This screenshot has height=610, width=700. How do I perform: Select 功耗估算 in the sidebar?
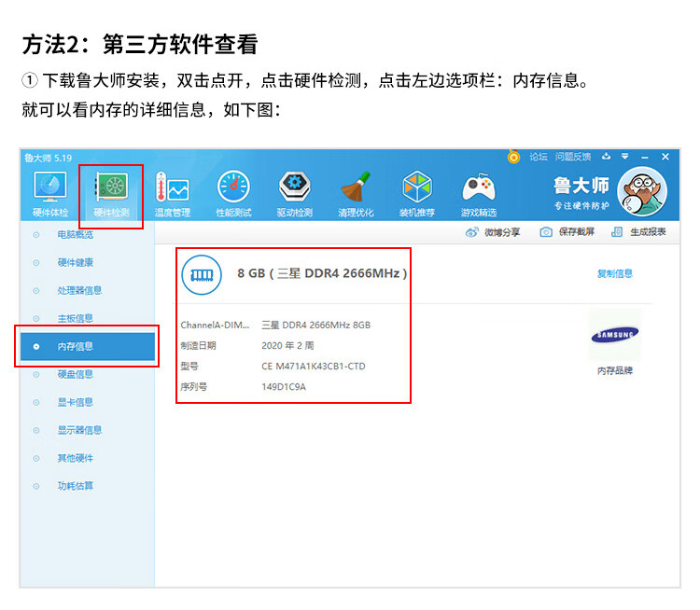pyautogui.click(x=75, y=486)
